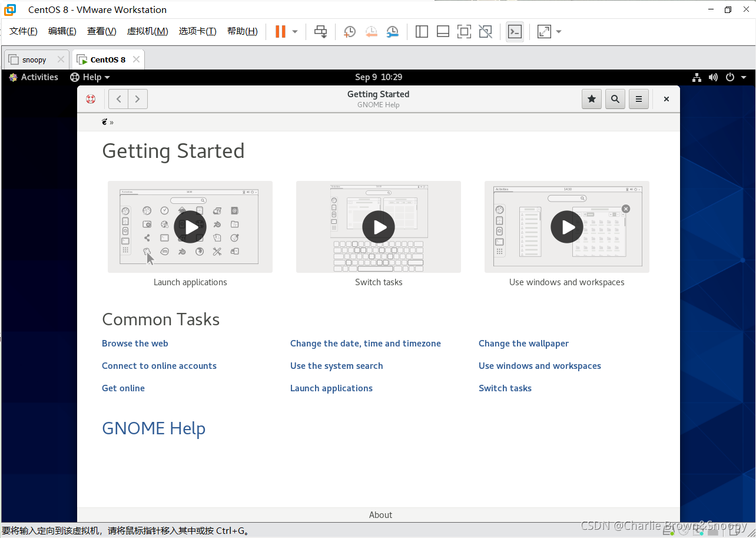Click the stretch guest display icon

point(544,32)
